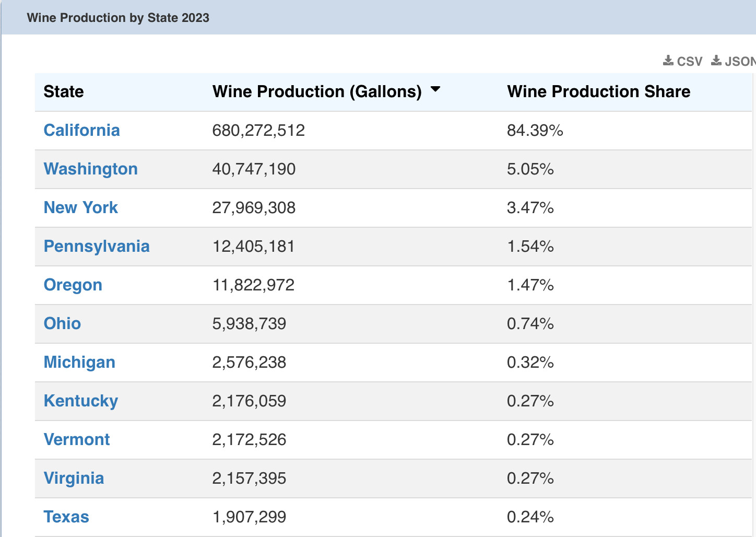Click the Oregon link
This screenshot has width=756, height=537.
pyautogui.click(x=73, y=285)
